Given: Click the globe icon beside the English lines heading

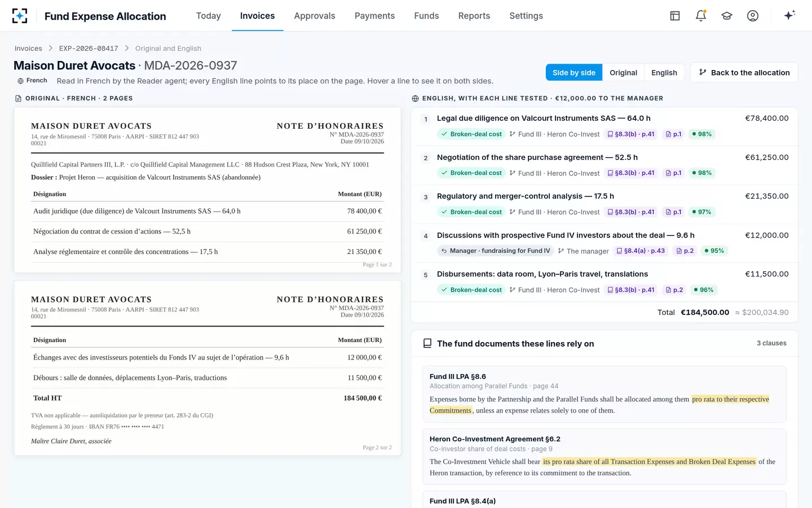Looking at the screenshot, I should pyautogui.click(x=415, y=98).
